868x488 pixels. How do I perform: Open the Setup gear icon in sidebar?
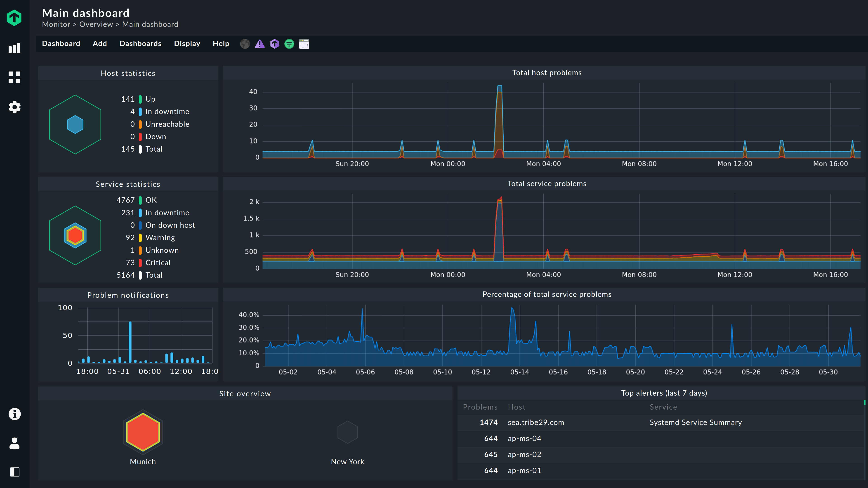coord(14,107)
